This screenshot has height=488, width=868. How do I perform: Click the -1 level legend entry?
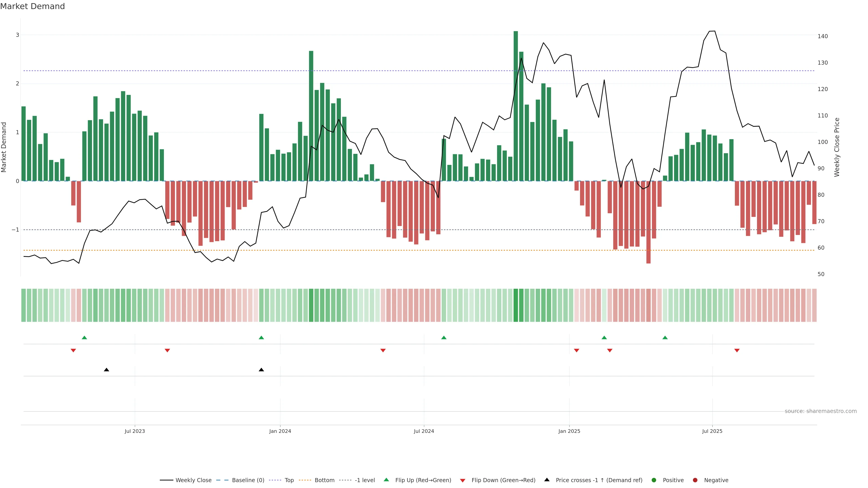[365, 480]
